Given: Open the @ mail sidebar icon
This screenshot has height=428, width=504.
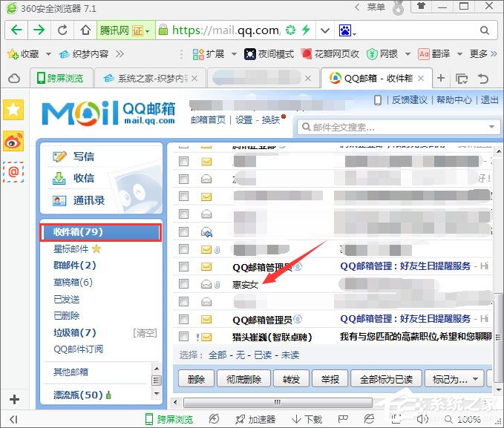Looking at the screenshot, I should (13, 172).
